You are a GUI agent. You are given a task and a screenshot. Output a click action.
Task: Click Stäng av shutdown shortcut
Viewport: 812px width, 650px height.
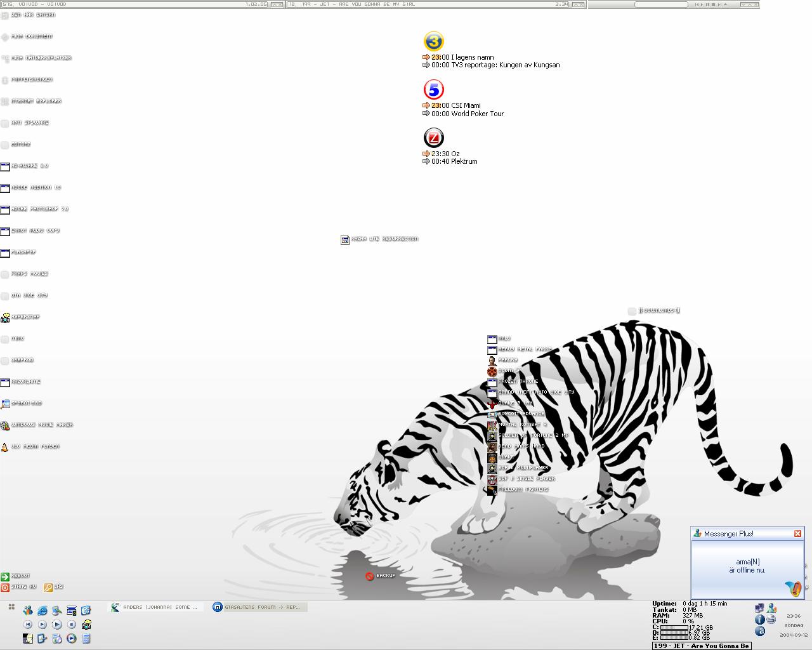point(18,587)
